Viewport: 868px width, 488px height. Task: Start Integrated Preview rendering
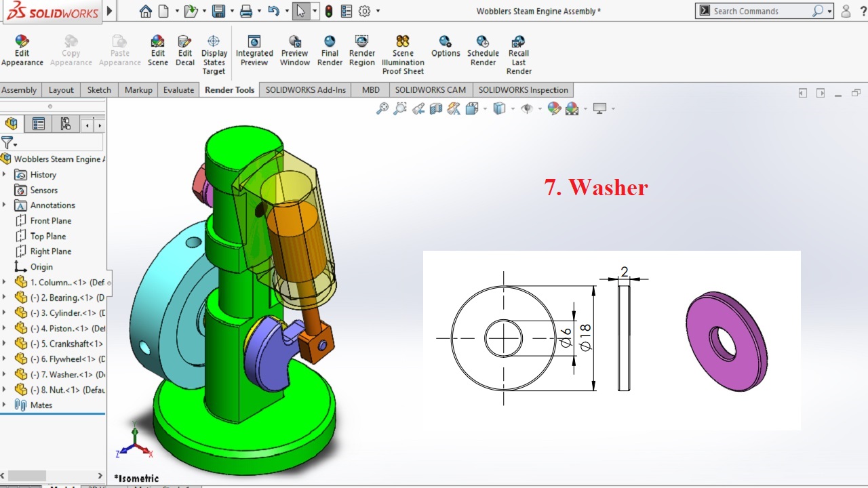pyautogui.click(x=254, y=52)
